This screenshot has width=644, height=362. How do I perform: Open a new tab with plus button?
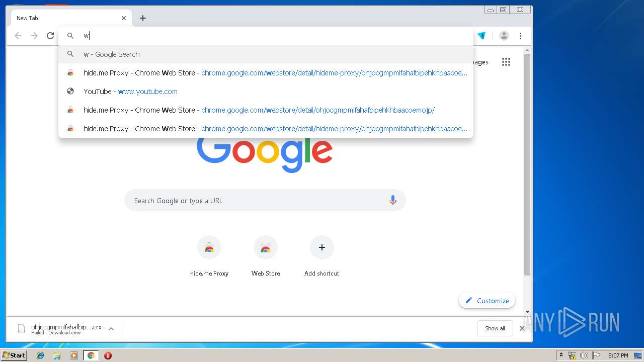click(x=143, y=18)
